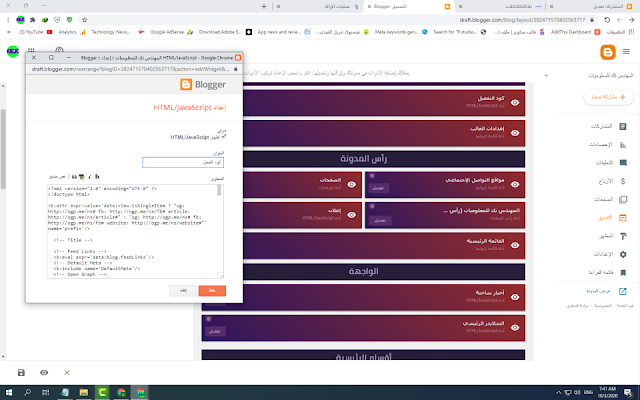The width and height of the screenshot is (640, 400).
Task: Open the YouTube bookmark
Action: coord(36,32)
